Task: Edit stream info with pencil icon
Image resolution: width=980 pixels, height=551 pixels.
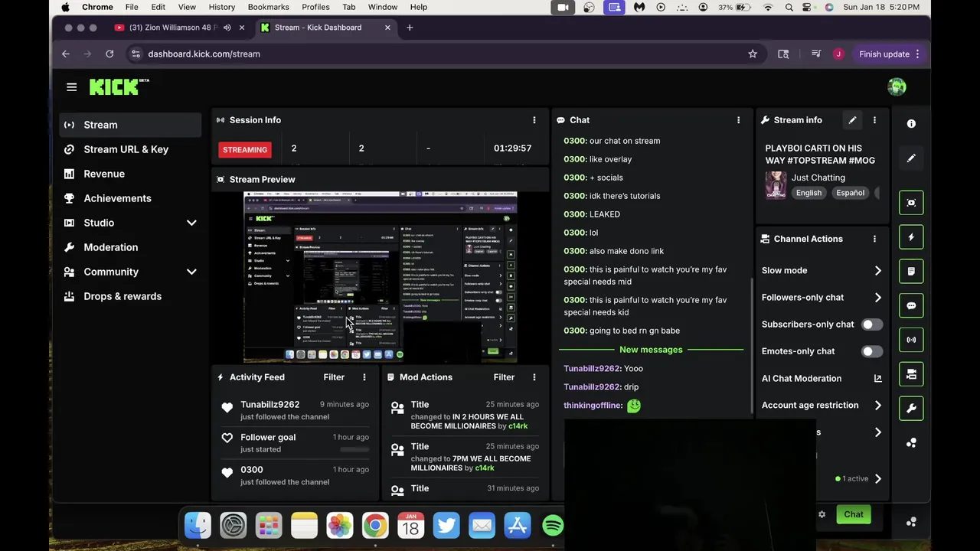Action: click(x=852, y=120)
